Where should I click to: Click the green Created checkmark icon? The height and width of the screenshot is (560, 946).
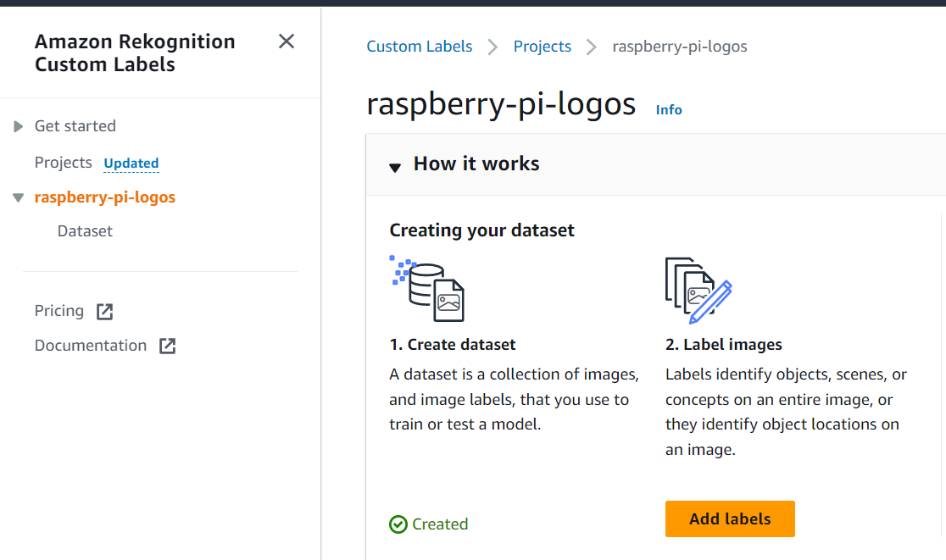[x=398, y=524]
